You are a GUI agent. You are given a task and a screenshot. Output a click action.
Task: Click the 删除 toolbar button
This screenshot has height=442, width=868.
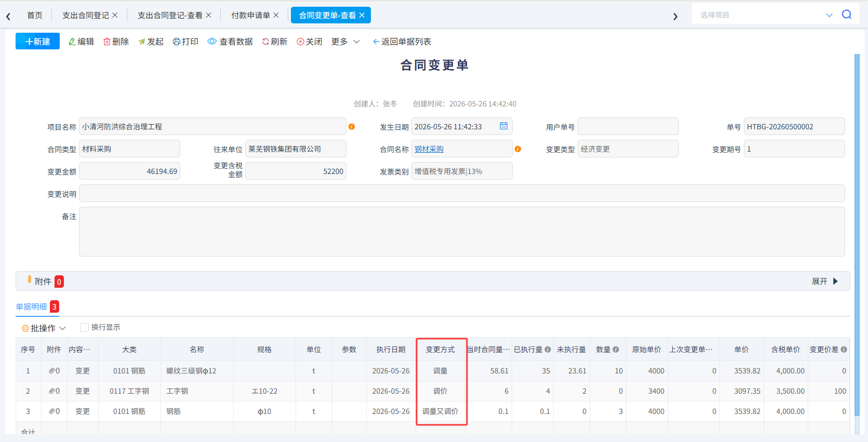pos(116,42)
